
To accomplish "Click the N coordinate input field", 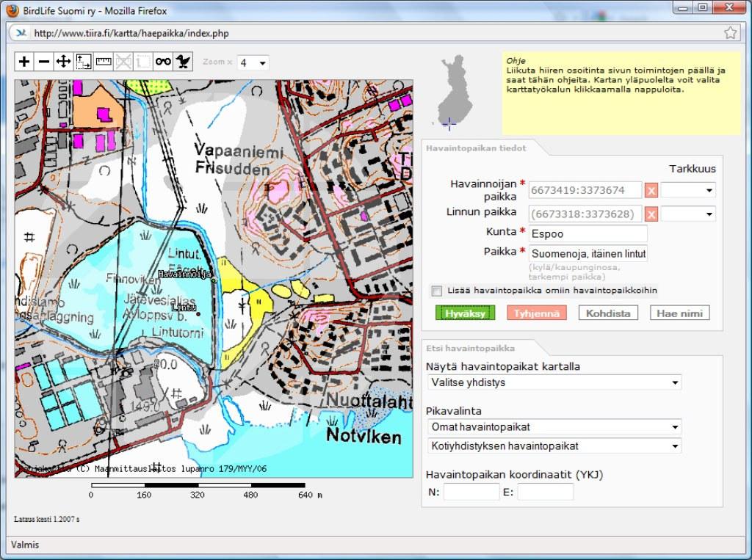I will point(471,492).
